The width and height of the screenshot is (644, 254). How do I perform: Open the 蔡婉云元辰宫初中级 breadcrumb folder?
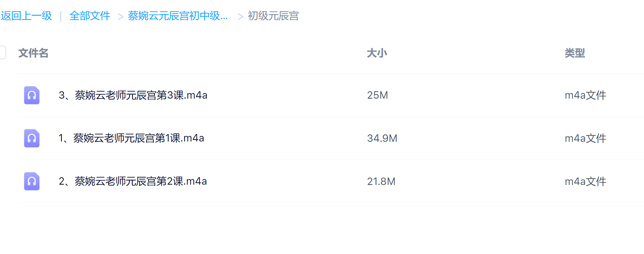point(177,16)
